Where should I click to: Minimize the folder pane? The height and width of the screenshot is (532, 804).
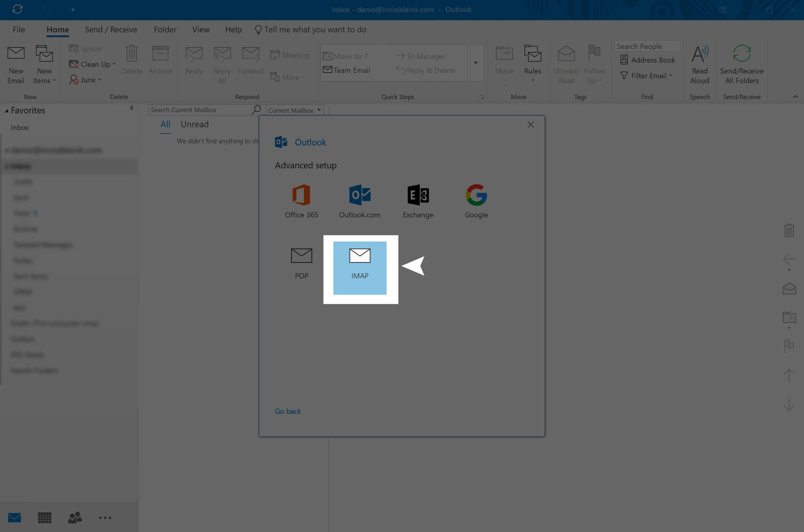131,108
